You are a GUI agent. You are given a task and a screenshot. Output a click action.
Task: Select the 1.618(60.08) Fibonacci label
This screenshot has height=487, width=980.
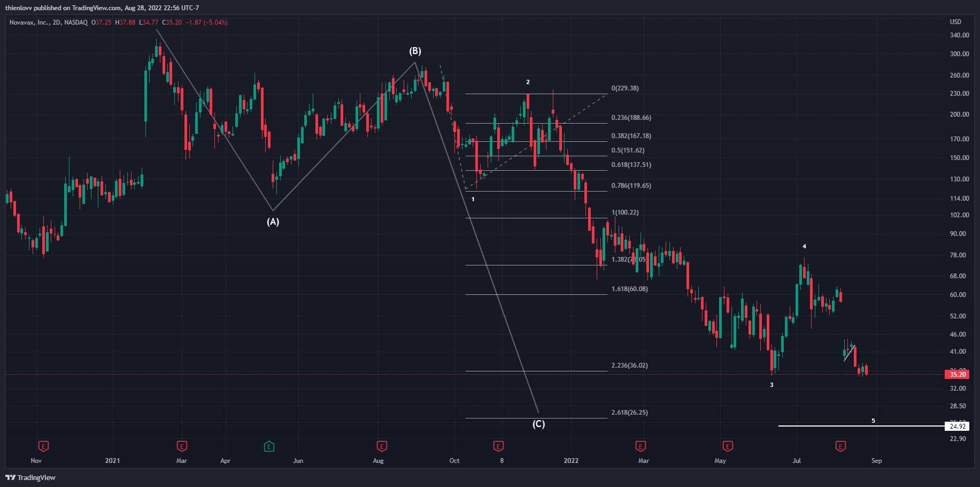(x=630, y=289)
